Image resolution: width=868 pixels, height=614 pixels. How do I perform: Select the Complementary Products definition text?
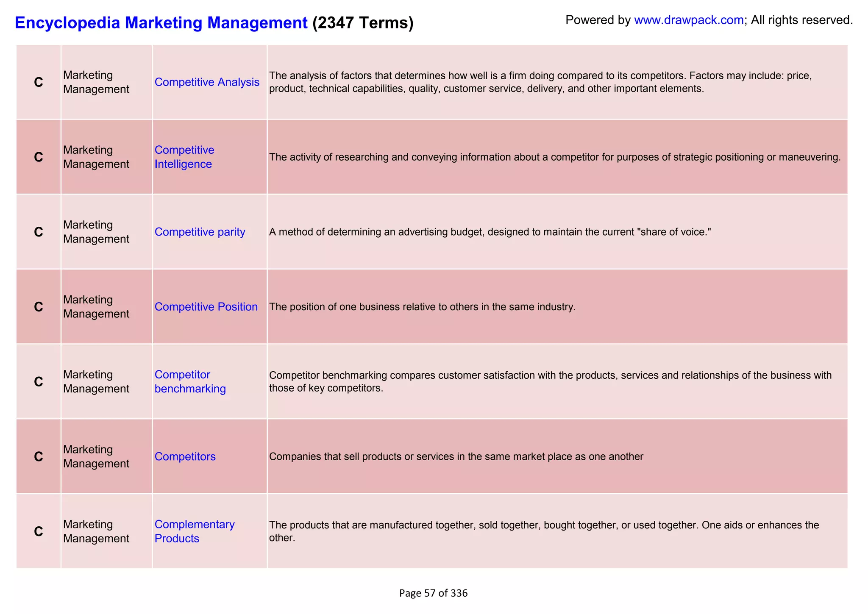544,531
